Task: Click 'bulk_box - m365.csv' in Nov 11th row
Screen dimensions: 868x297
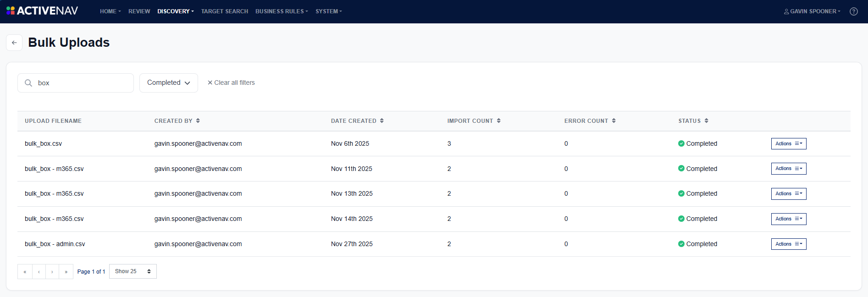Action: click(x=54, y=169)
